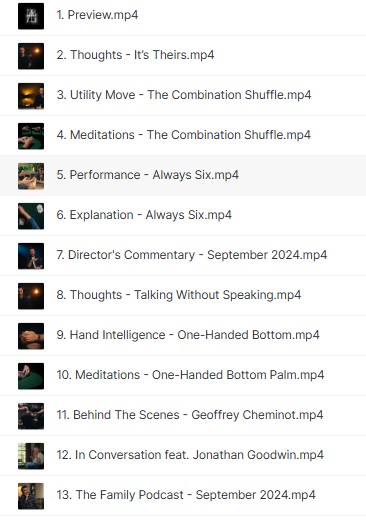Open 10. Meditations - One-Handed Bottom Palm.mp4
Image resolution: width=366 pixels, height=522 pixels.
(x=190, y=375)
